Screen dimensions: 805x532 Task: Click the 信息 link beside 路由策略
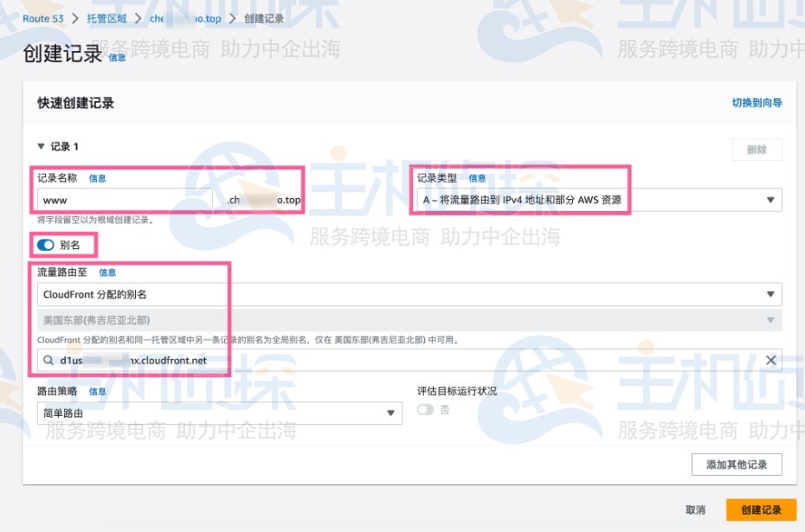coord(97,391)
